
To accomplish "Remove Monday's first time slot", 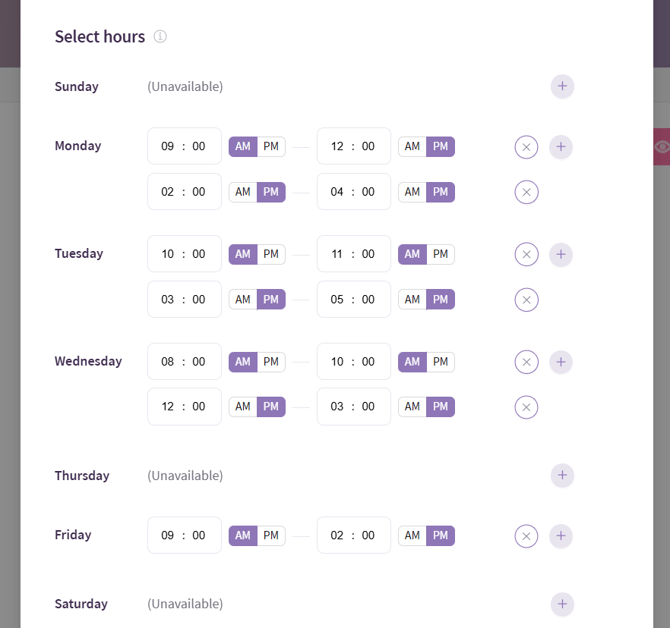I will click(x=526, y=147).
